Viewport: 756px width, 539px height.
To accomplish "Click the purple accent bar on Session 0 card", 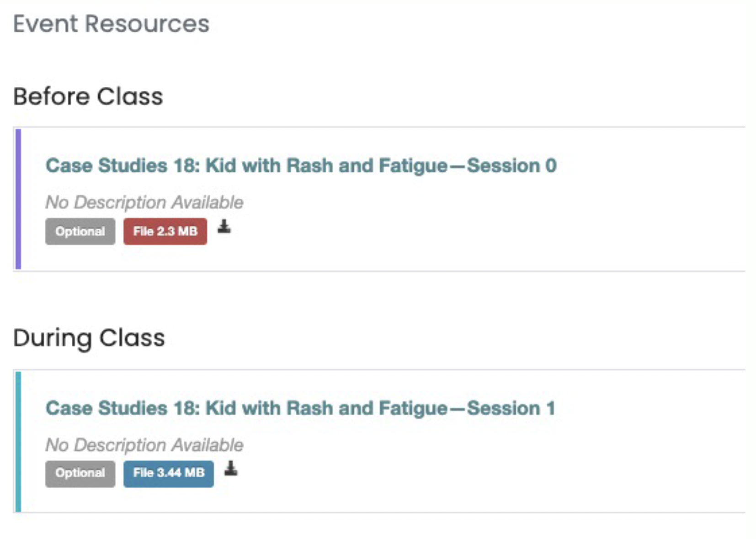I will click(19, 196).
